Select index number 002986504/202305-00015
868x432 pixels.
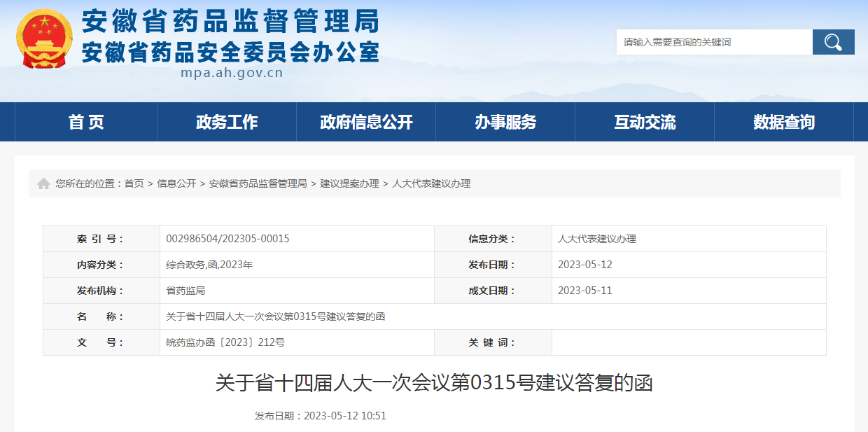point(227,239)
